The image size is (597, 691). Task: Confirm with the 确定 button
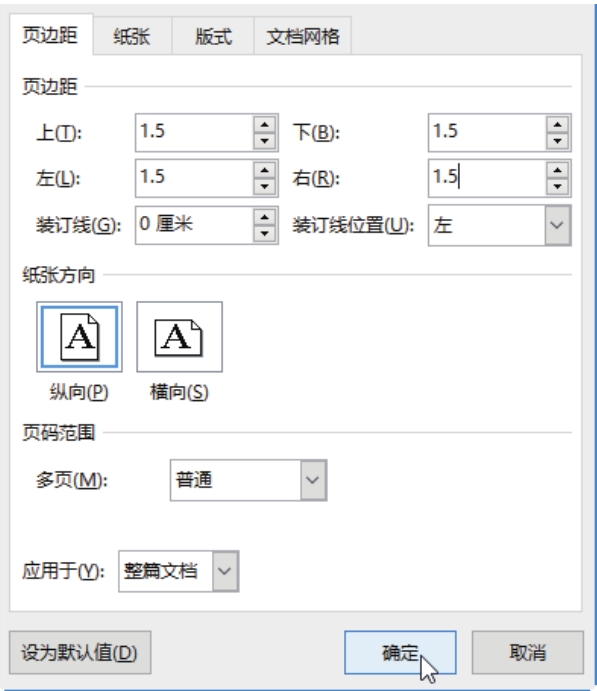pyautogui.click(x=400, y=652)
